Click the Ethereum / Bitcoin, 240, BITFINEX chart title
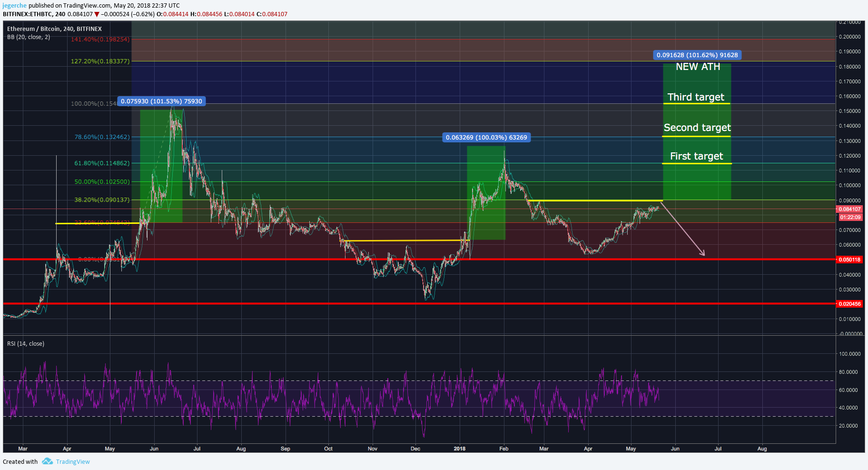 pos(54,29)
